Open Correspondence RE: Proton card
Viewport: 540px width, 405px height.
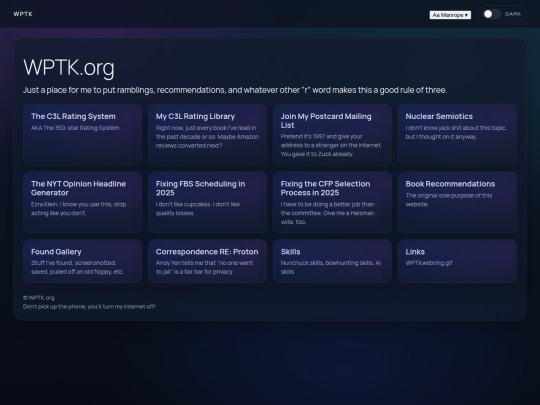[x=207, y=261]
